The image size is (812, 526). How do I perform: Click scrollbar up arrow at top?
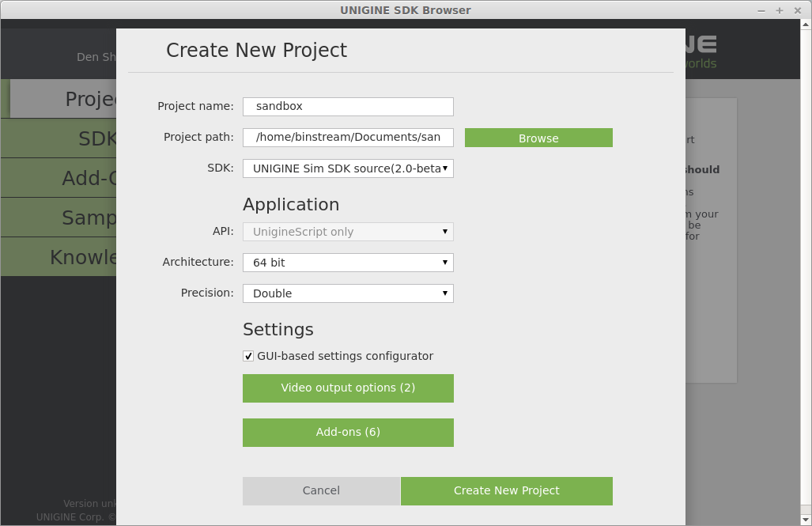pyautogui.click(x=806, y=25)
